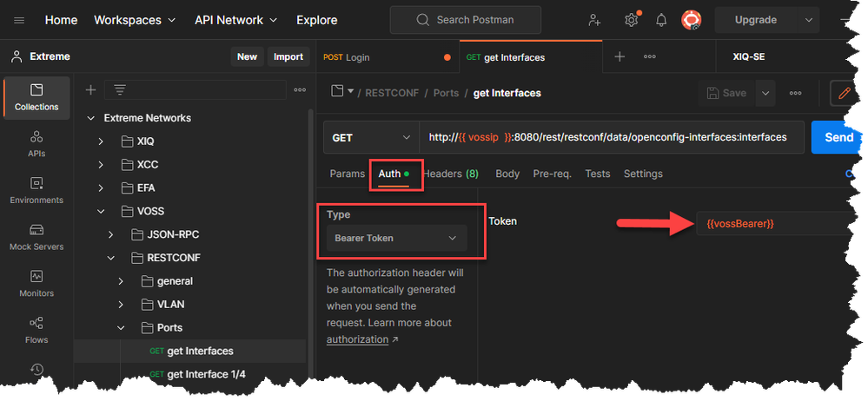Click the filter icon in the collections search
Viewport: 868px width, 401px height.
(120, 89)
